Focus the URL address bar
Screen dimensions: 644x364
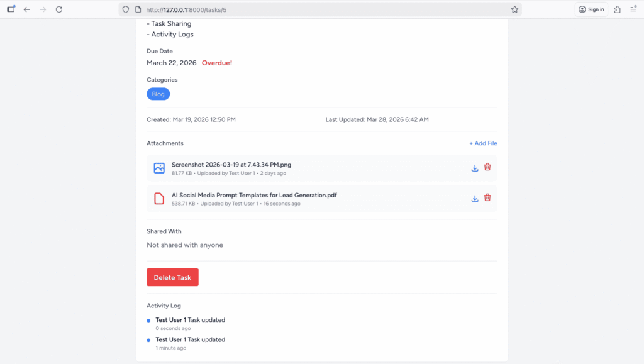(x=314, y=9)
